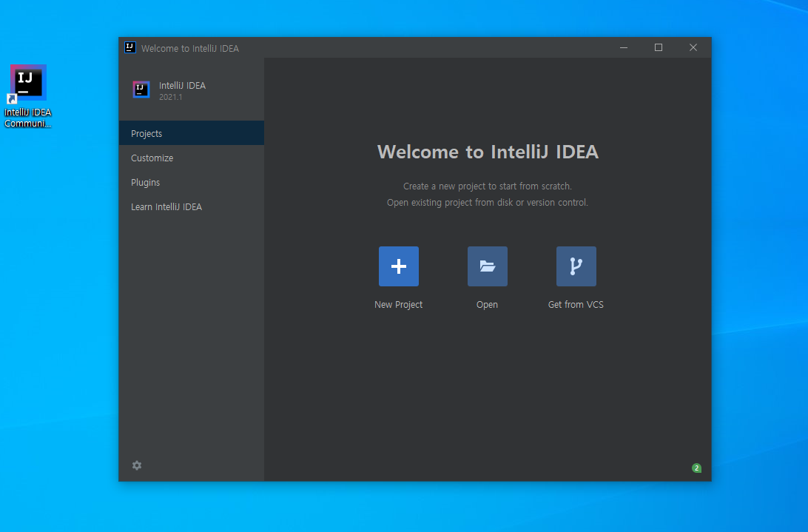The height and width of the screenshot is (532, 808).
Task: Click the window title bar text
Action: (x=189, y=48)
